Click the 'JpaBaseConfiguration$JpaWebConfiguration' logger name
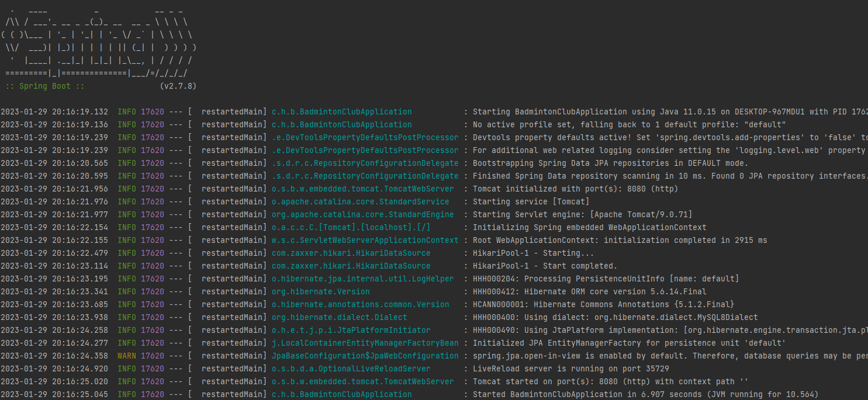Screen dimensions: 868x400 [x=365, y=356]
